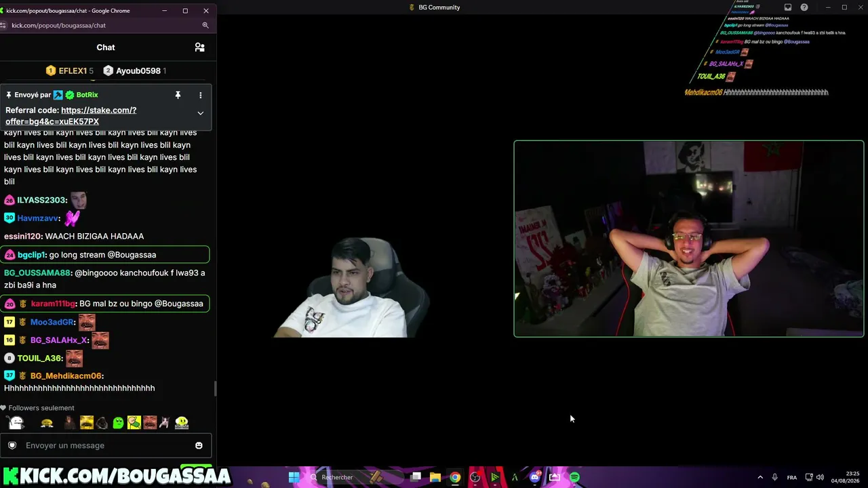This screenshot has width=868, height=488.
Task: Insert the yellow sad emoji emote
Action: pyautogui.click(x=47, y=423)
